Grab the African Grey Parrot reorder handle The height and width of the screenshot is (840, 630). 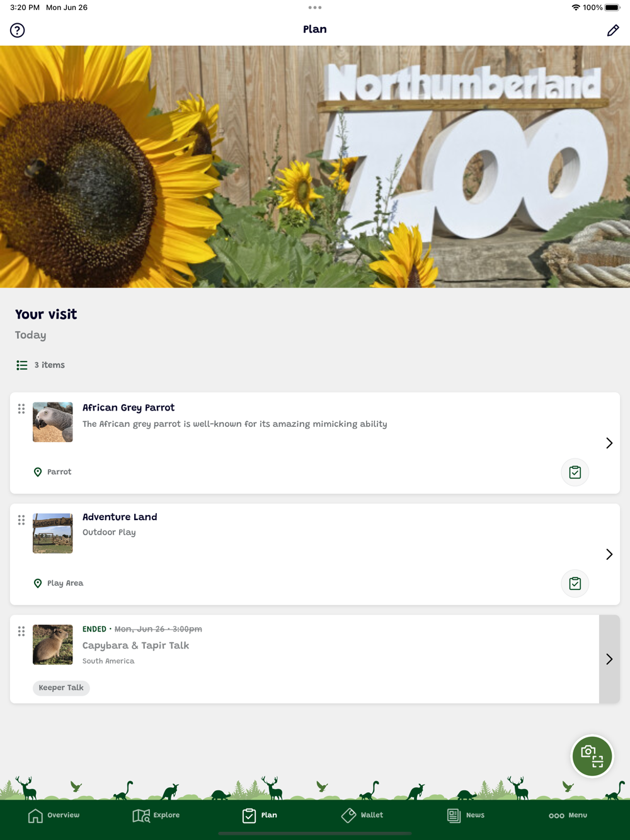(21, 409)
